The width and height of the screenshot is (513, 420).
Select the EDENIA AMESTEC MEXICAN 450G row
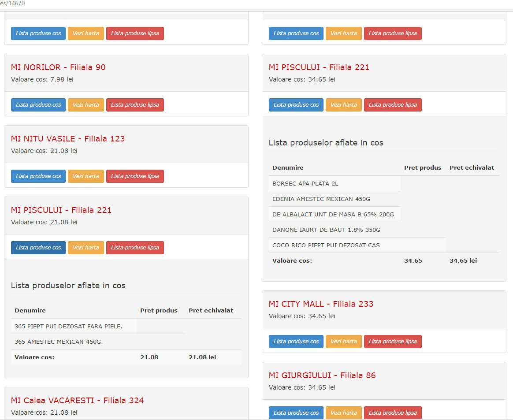335,199
